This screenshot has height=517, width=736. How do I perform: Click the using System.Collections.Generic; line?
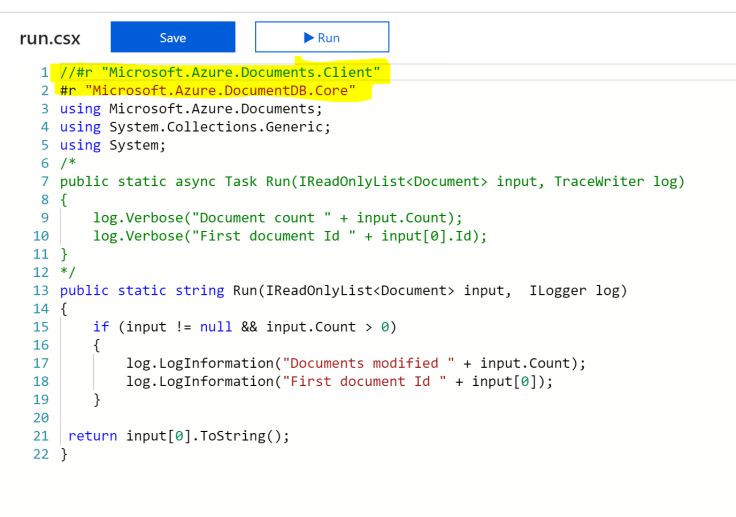[x=195, y=127]
